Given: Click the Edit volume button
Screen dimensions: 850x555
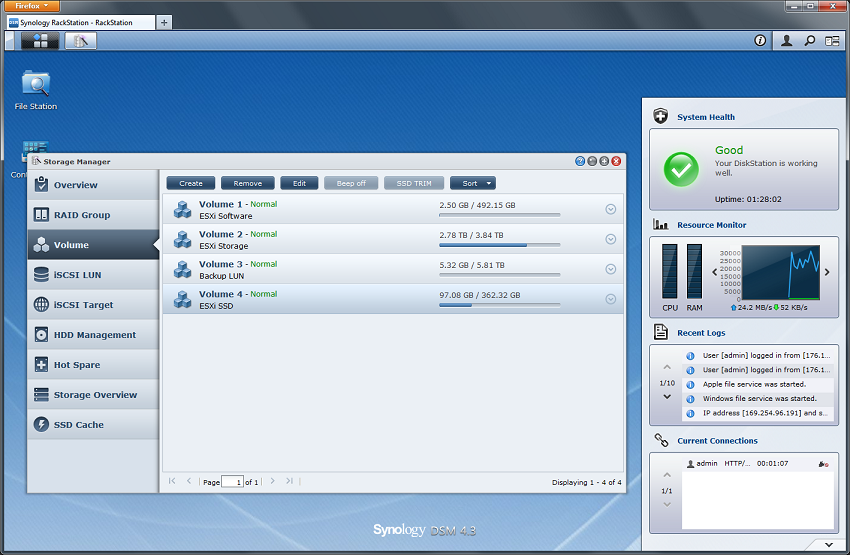Looking at the screenshot, I should [x=299, y=183].
